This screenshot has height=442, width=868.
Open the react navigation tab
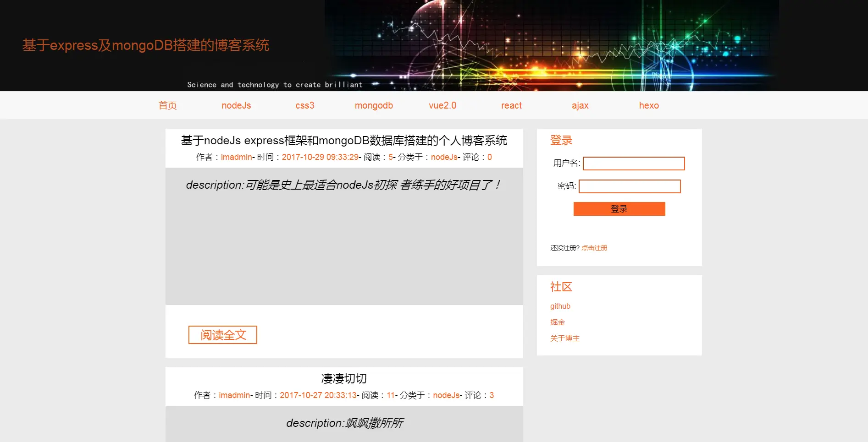click(x=511, y=105)
